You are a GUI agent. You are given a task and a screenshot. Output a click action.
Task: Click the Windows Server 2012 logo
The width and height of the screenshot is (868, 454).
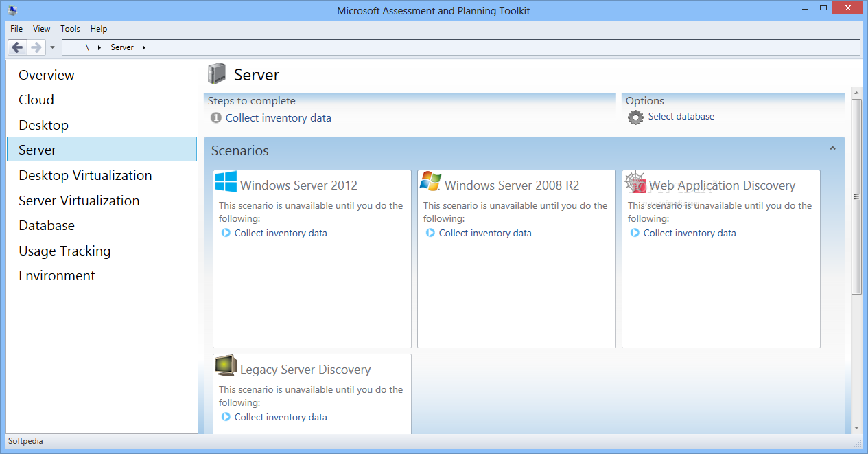coord(226,181)
